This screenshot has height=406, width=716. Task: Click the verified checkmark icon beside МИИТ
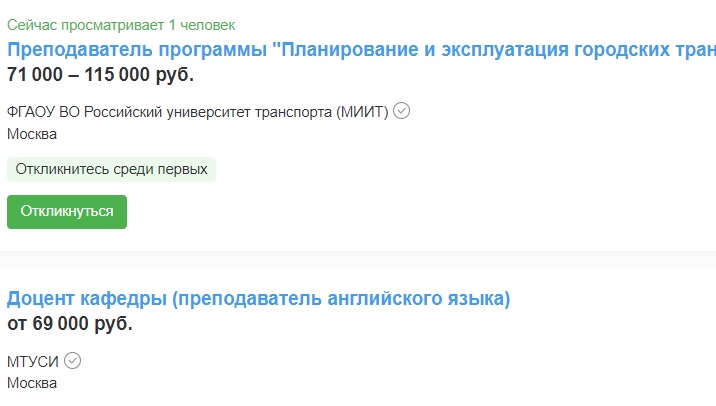pos(401,111)
